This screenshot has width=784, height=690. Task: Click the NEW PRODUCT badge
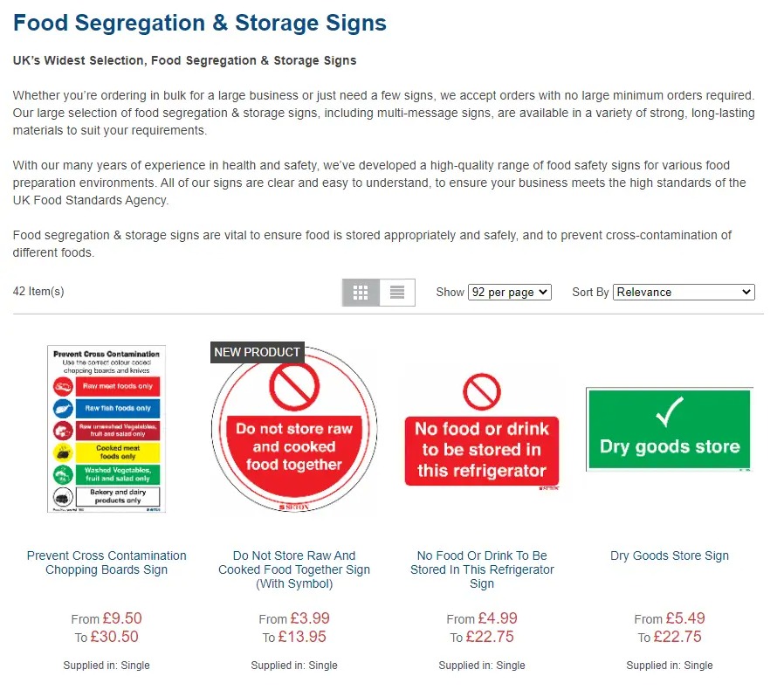coord(257,352)
